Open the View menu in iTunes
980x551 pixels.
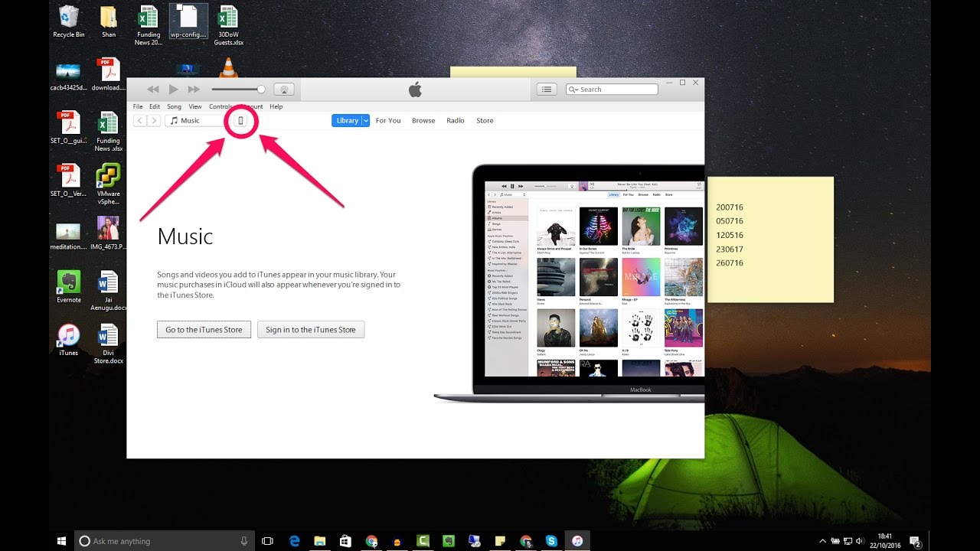[195, 107]
